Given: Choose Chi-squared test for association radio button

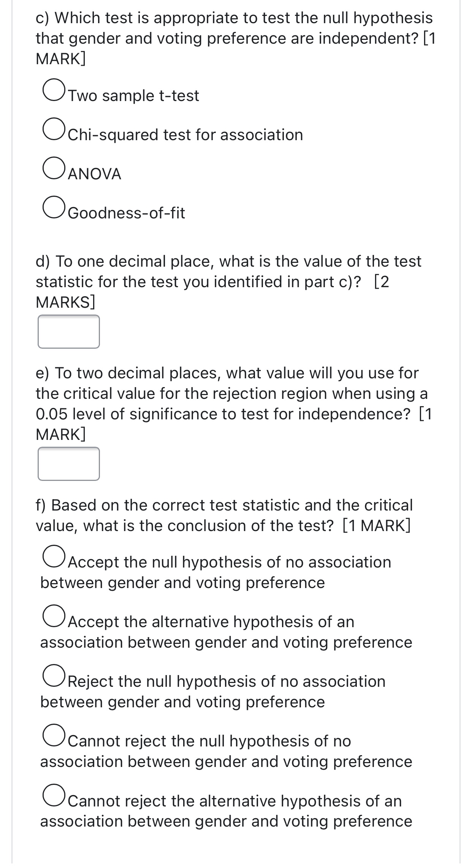Looking at the screenshot, I should 54,129.
